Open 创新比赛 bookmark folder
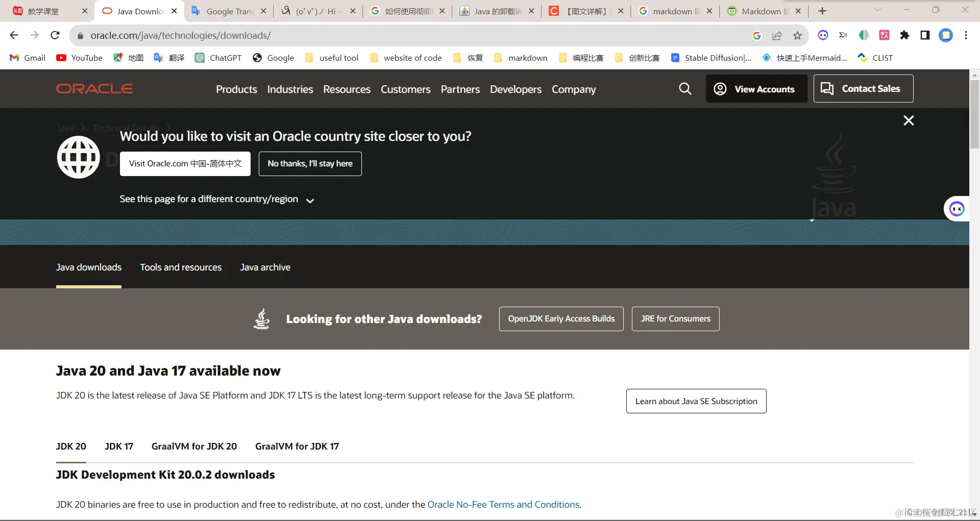980x521 pixels. [x=637, y=58]
